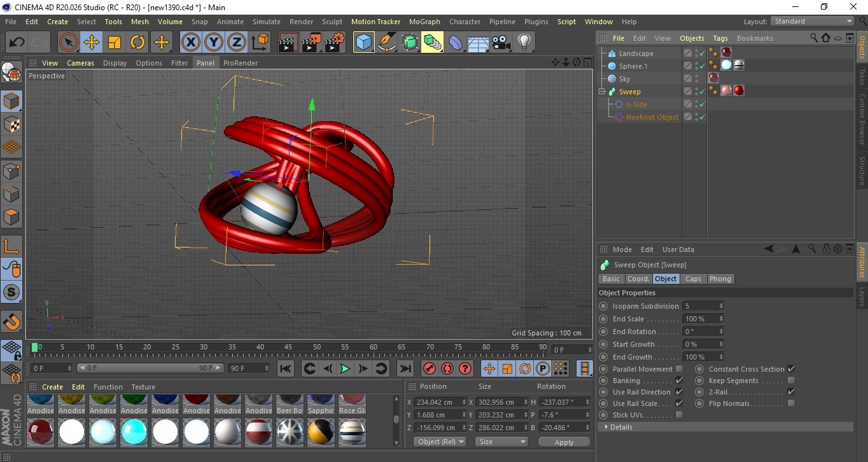868x462 pixels.
Task: Toggle the Enable Snap magnet icon
Action: (11, 321)
